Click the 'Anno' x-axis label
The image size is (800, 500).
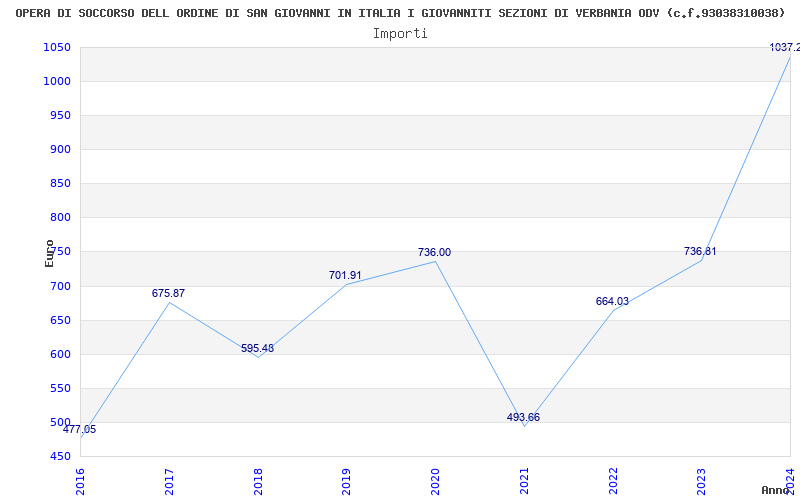(776, 490)
